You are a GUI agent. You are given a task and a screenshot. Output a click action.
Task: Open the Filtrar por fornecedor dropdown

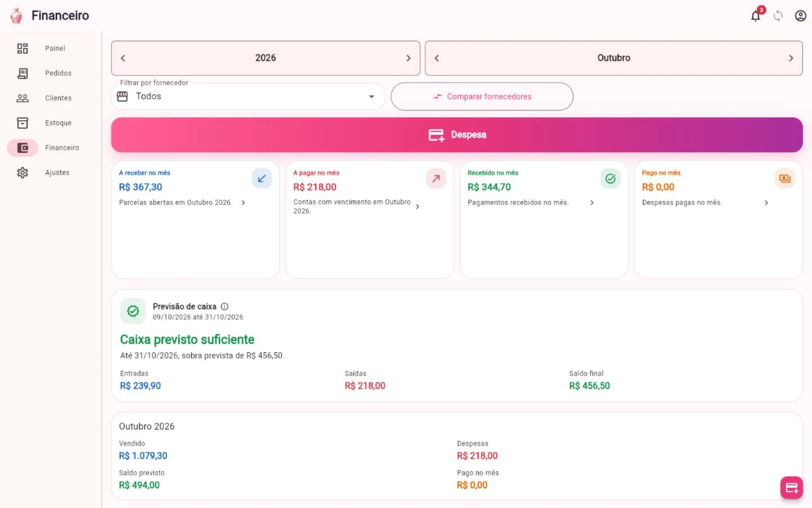tap(248, 97)
